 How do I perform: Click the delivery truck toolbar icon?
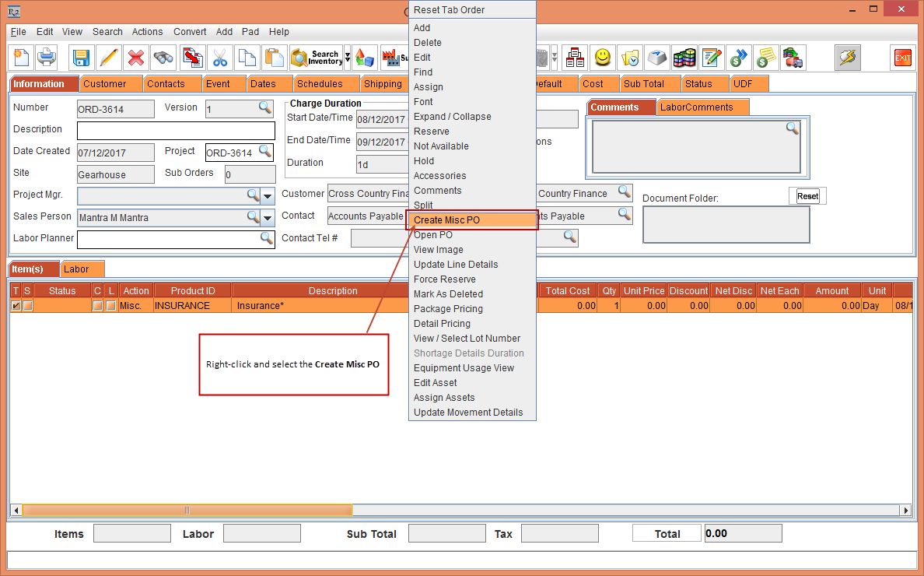click(793, 58)
